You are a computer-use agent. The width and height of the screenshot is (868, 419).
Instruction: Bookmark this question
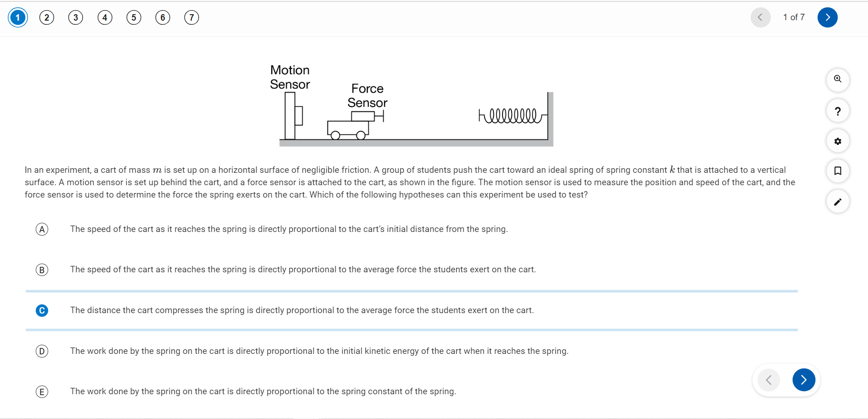coord(838,171)
